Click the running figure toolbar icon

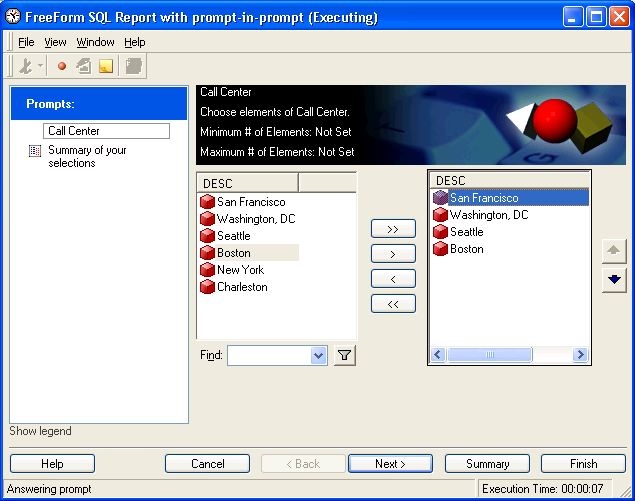point(27,67)
